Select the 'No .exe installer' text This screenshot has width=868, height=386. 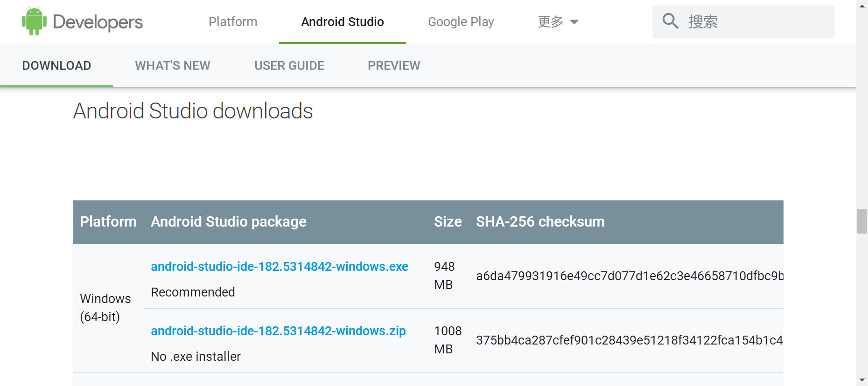click(196, 357)
